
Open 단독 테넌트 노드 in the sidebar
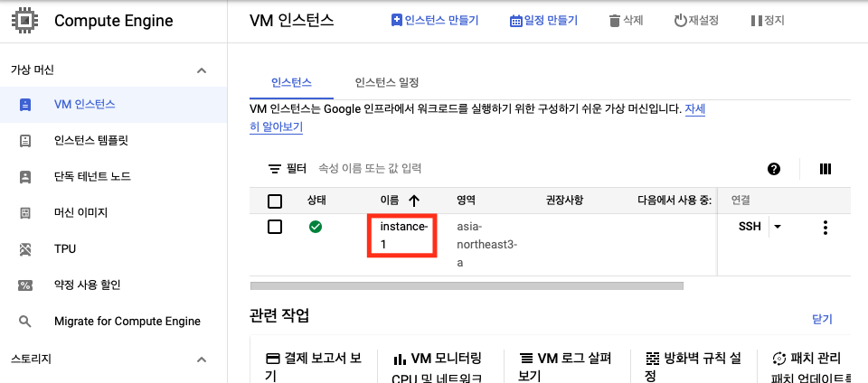114,177
